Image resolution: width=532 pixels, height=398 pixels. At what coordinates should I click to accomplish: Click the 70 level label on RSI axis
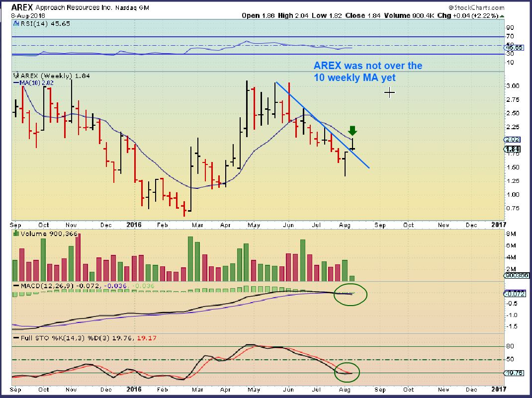point(510,36)
